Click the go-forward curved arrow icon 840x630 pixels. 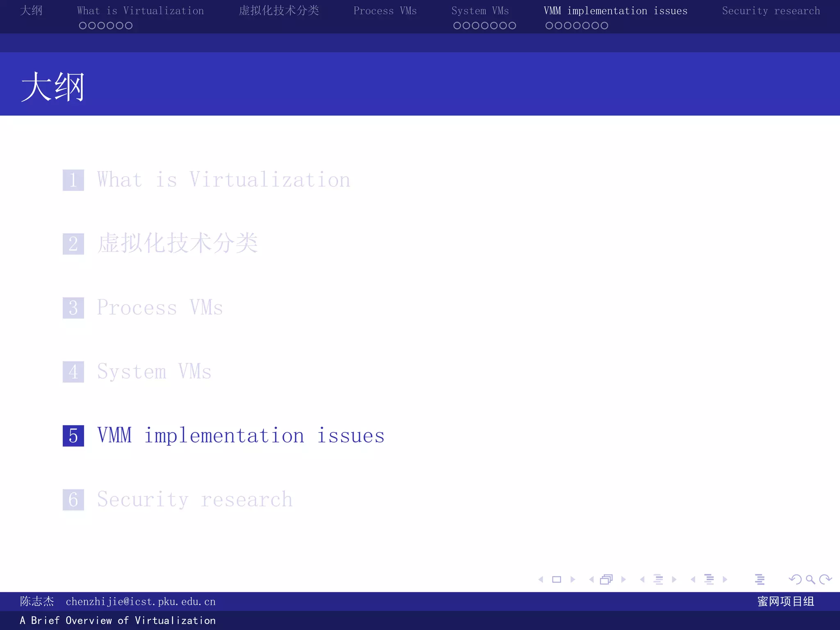tap(825, 579)
